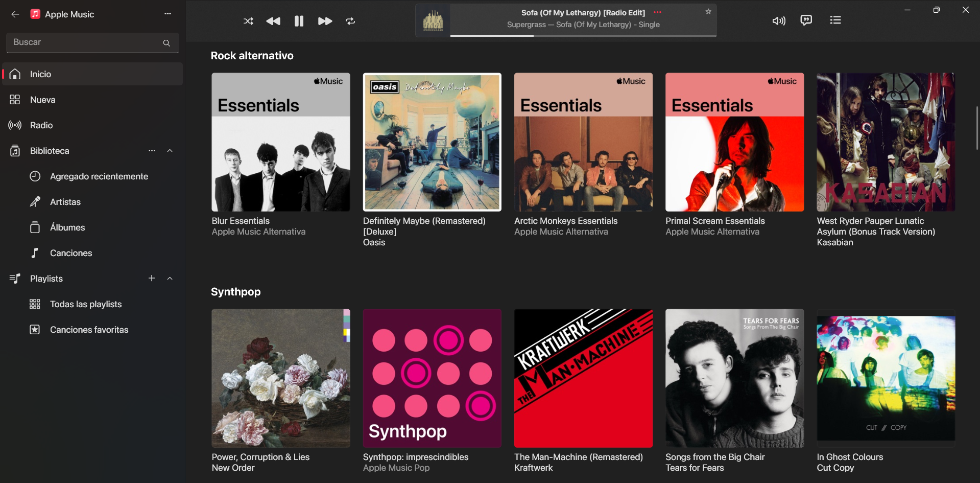Click the Arctic Monkeys Essentials title

pyautogui.click(x=566, y=221)
